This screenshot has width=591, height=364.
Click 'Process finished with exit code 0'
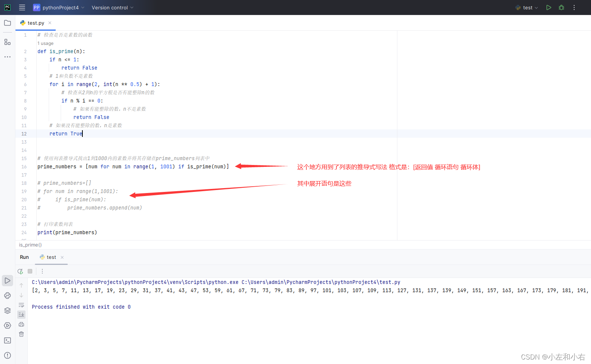click(81, 307)
